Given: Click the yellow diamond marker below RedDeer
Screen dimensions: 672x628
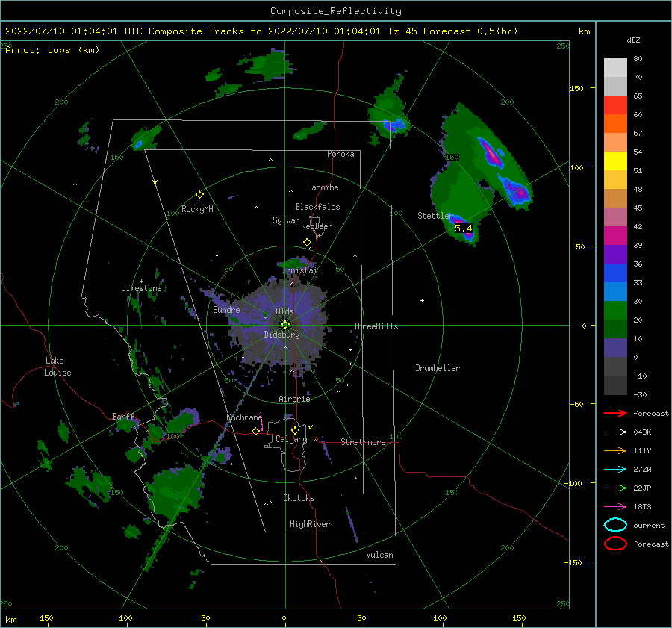Looking at the screenshot, I should pos(307,243).
